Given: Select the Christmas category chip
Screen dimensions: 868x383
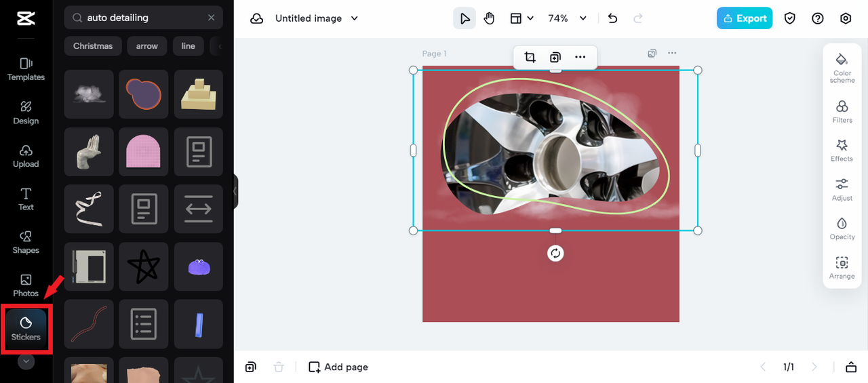Looking at the screenshot, I should tap(93, 46).
